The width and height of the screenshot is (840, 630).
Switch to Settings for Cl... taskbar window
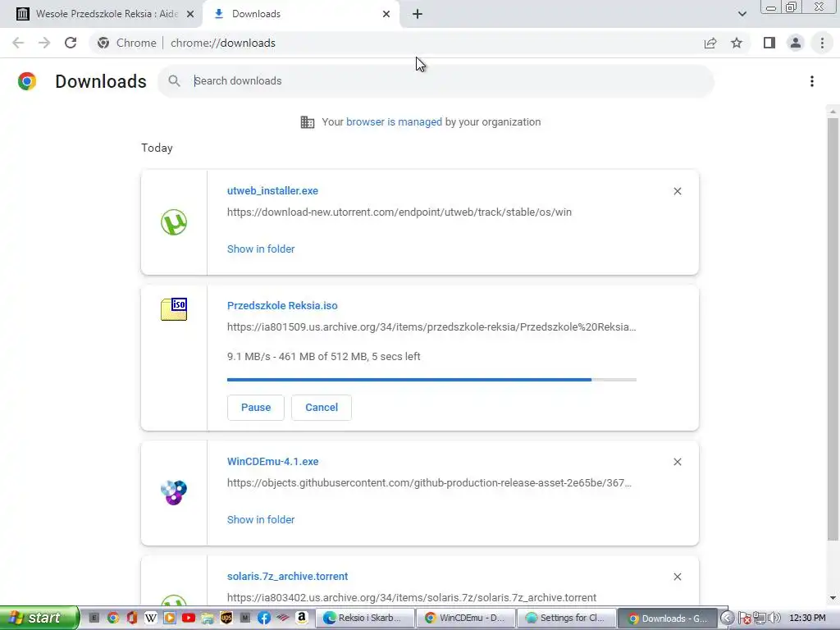click(x=566, y=619)
